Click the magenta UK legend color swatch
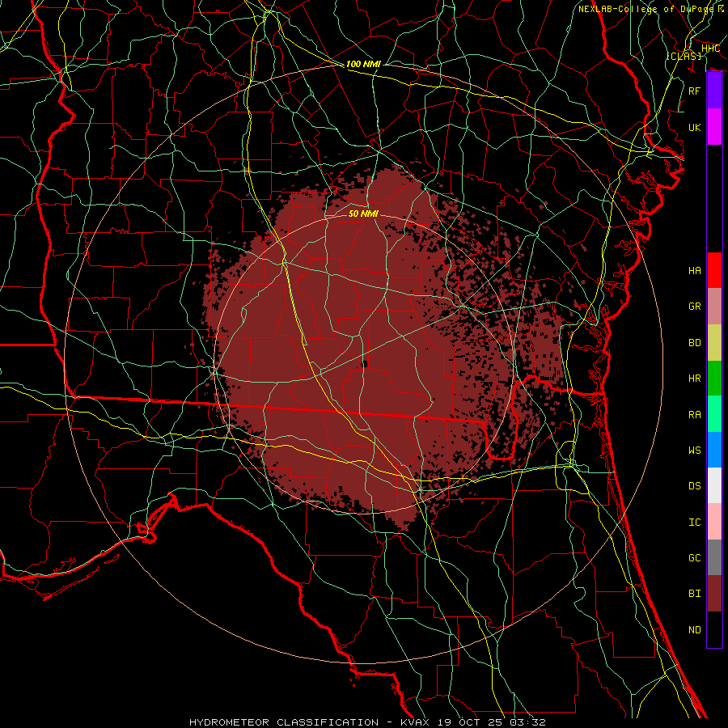Screen dimensions: 728x728 click(x=714, y=127)
